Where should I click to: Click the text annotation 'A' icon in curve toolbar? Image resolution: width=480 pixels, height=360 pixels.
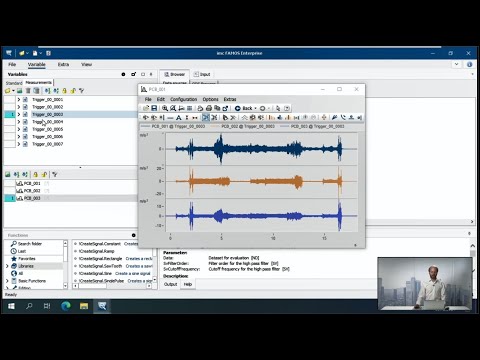[x=178, y=118]
